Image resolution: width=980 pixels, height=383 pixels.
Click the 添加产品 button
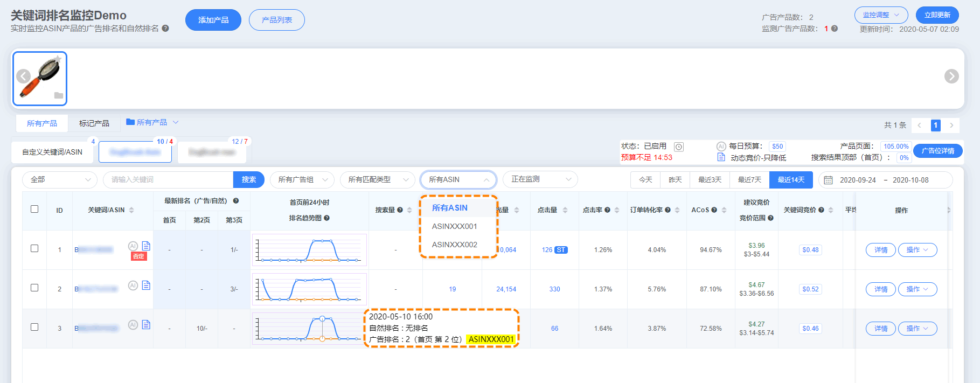coord(213,20)
